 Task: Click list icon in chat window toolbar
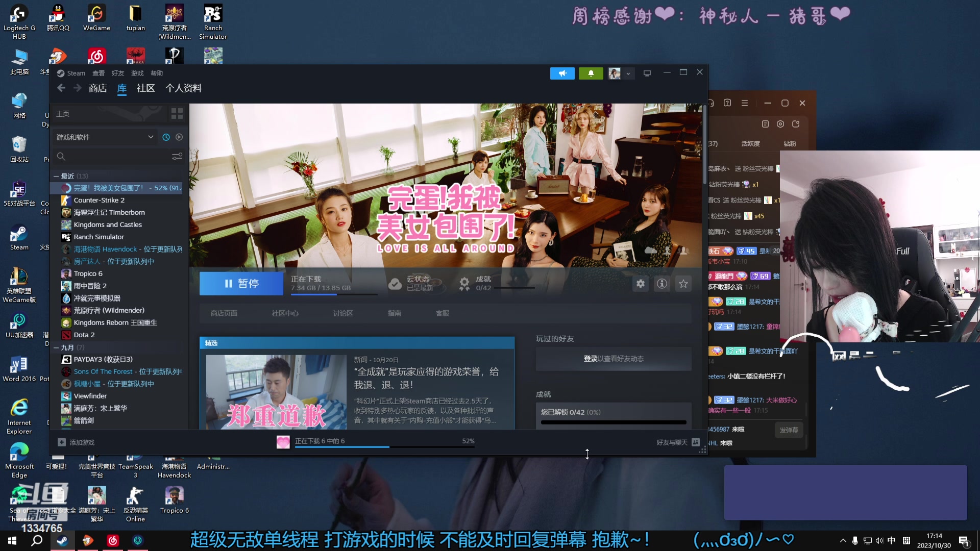[x=765, y=124]
